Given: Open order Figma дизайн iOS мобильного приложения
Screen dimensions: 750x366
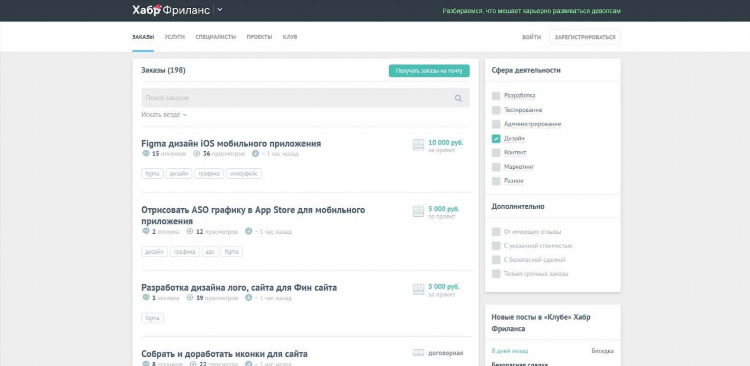Looking at the screenshot, I should (x=231, y=144).
